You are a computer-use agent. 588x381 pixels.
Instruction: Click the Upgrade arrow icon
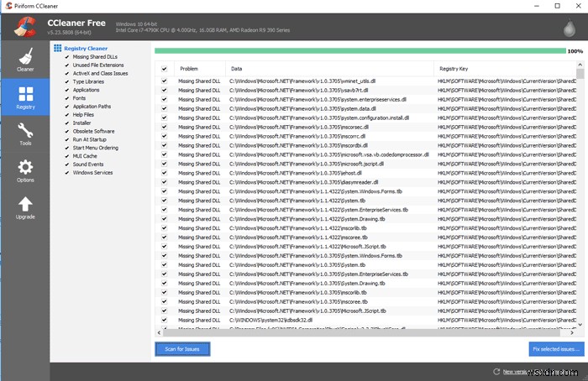[x=25, y=208]
